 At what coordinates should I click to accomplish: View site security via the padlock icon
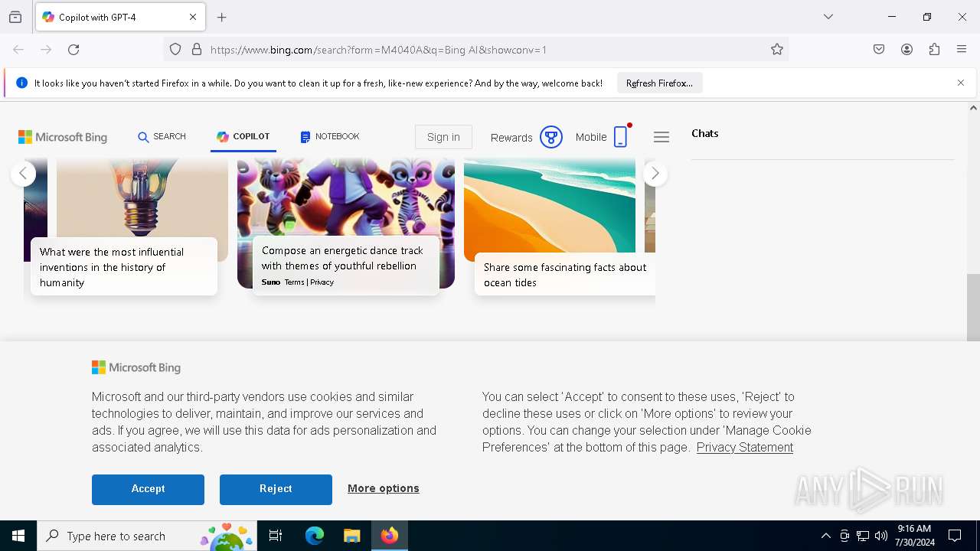(x=197, y=50)
